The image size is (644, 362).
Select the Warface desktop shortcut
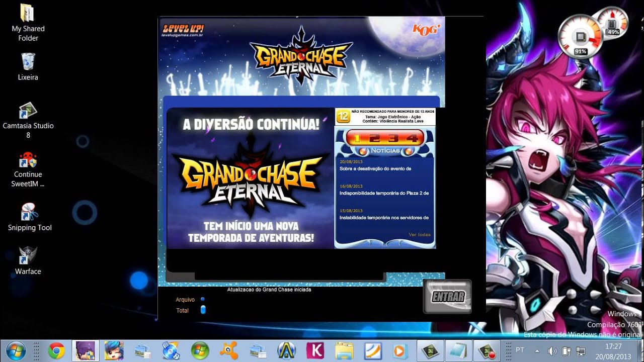(28, 260)
